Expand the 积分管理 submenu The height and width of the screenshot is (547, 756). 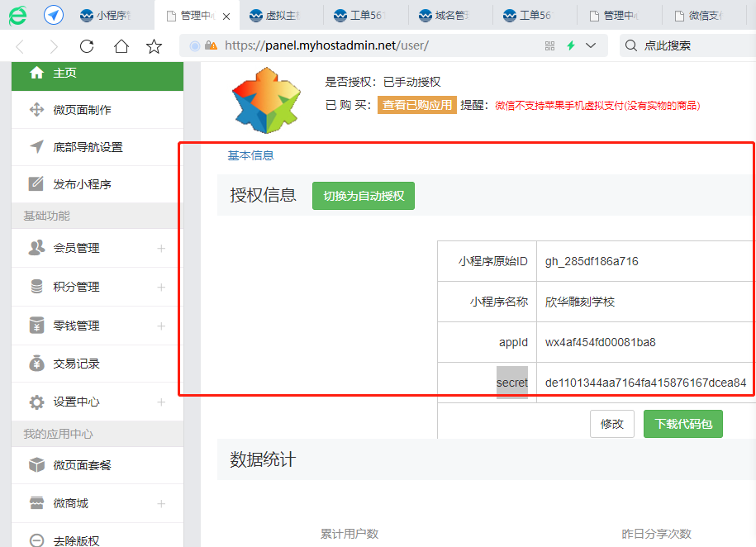(161, 287)
